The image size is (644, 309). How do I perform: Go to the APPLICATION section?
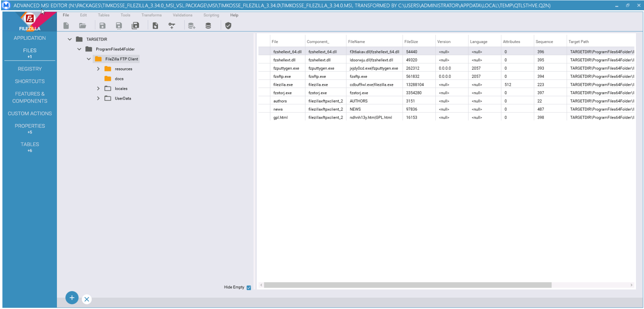click(x=30, y=38)
